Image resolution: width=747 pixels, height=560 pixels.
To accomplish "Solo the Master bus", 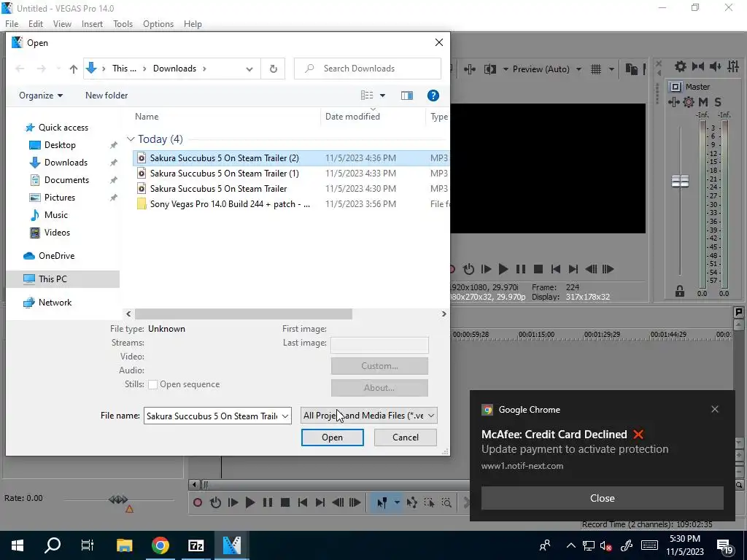I will (x=718, y=102).
